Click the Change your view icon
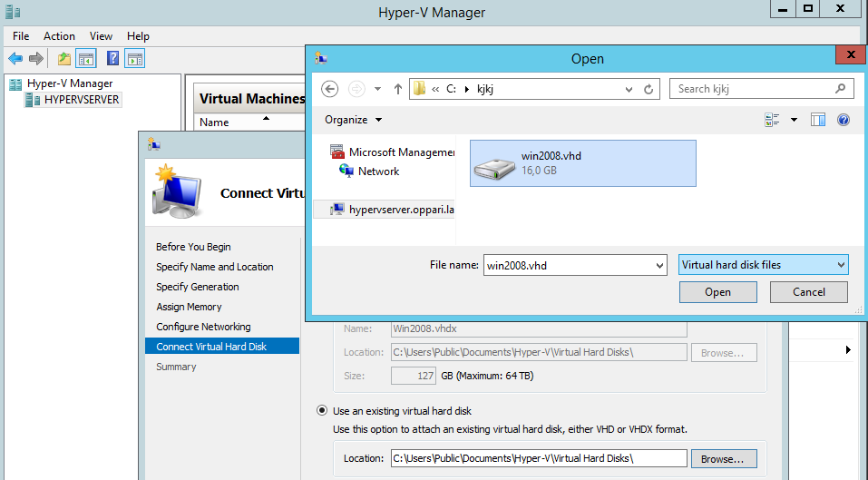This screenshot has width=868, height=480. (x=772, y=120)
